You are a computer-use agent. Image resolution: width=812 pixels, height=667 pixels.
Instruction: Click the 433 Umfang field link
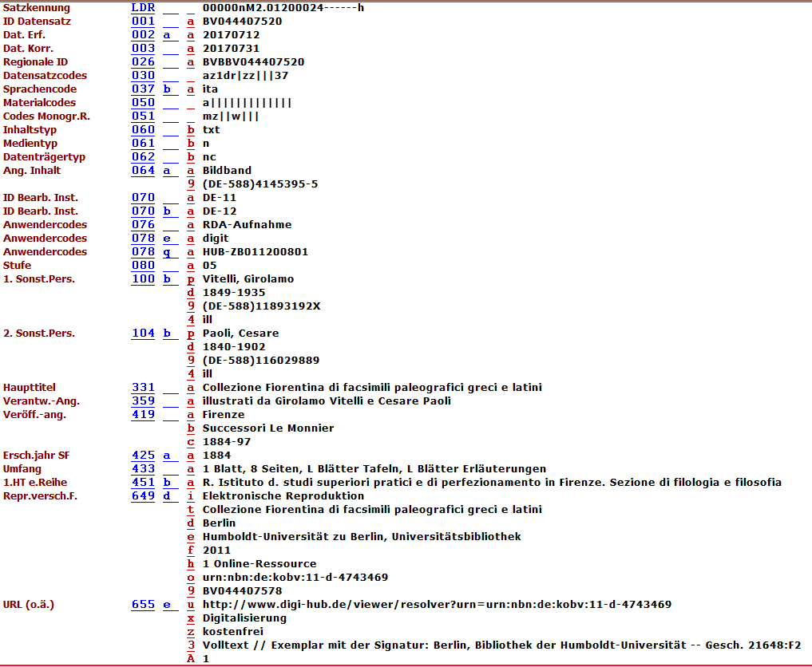coord(143,469)
